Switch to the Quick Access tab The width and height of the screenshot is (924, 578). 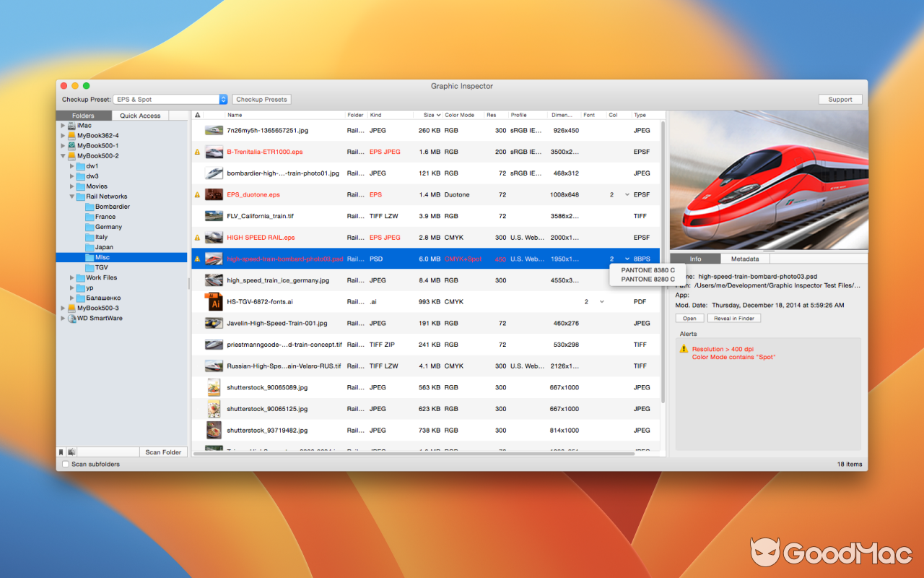coord(141,115)
